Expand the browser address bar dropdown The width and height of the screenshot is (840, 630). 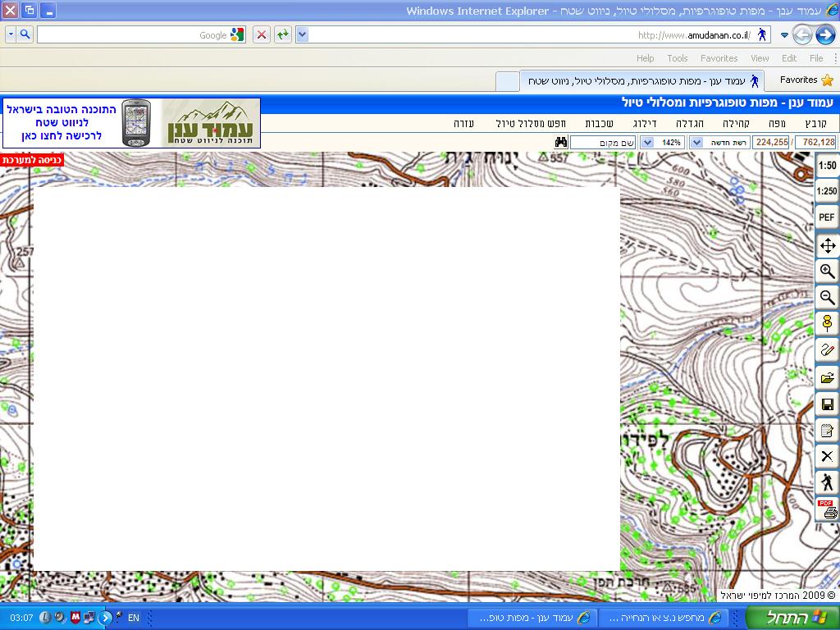[x=302, y=34]
